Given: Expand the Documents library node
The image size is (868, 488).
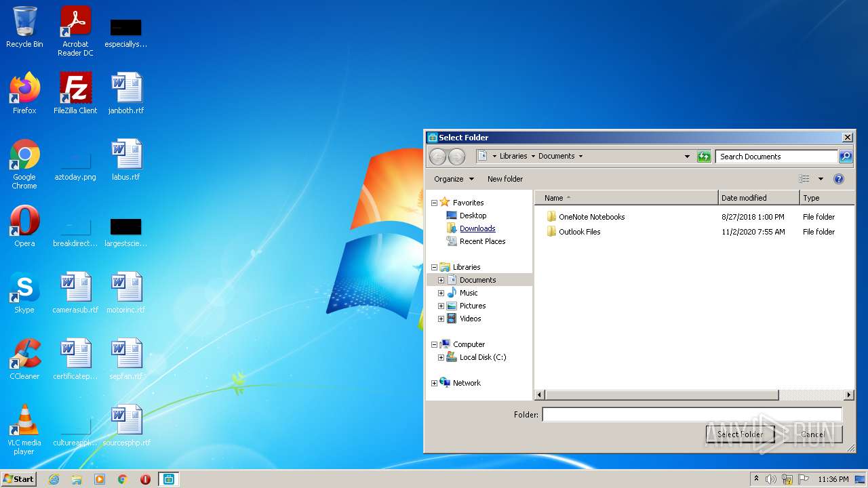Looking at the screenshot, I should tap(441, 280).
